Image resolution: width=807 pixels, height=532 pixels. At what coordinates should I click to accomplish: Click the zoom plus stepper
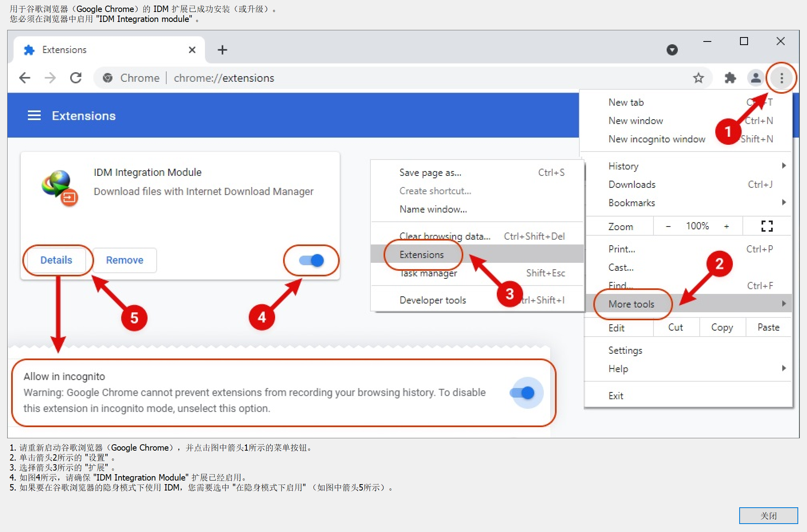pos(726,226)
